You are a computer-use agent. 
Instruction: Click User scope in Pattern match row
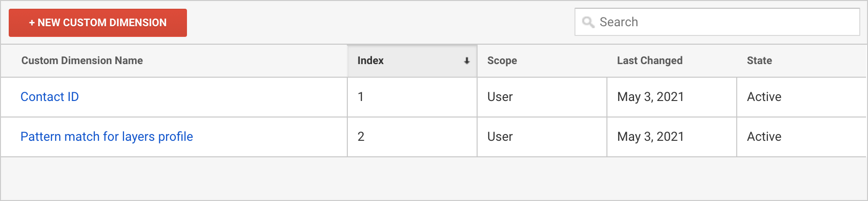click(500, 136)
